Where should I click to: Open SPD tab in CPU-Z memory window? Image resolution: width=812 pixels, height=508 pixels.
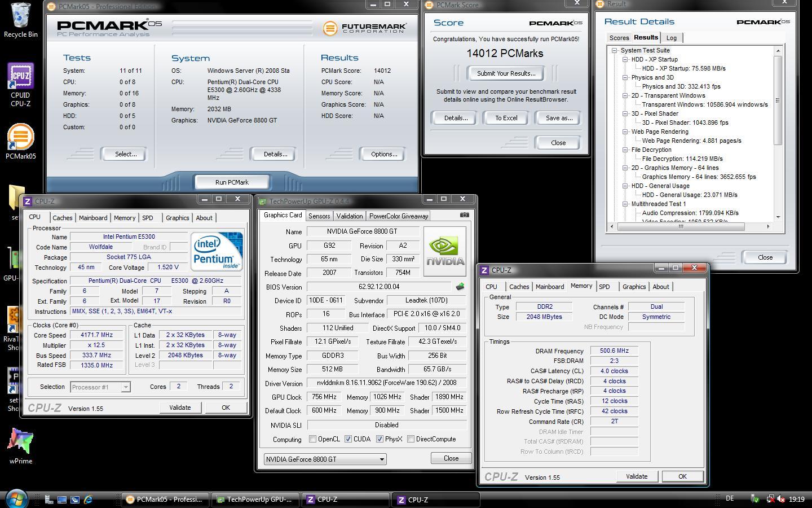click(604, 287)
